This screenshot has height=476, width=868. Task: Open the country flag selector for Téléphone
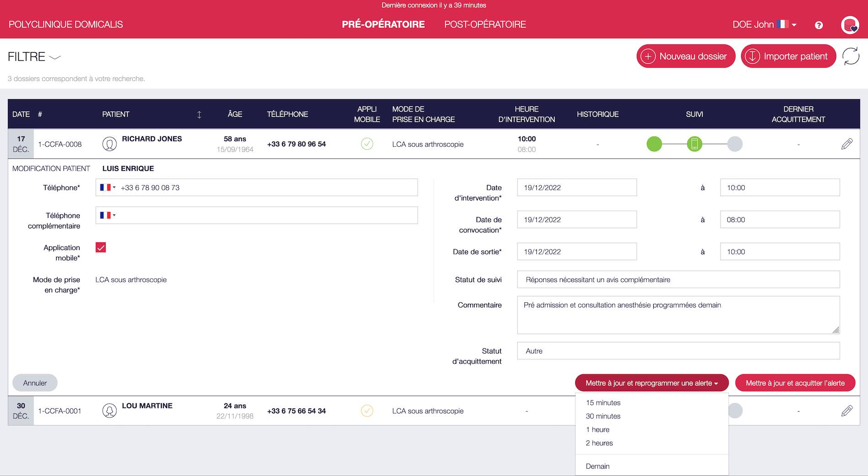coord(108,187)
